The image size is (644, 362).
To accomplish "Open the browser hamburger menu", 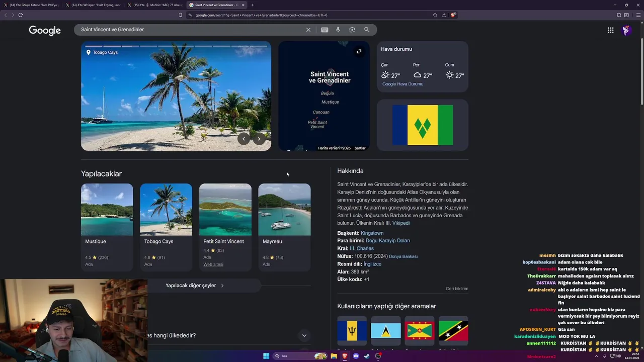I will click(638, 15).
